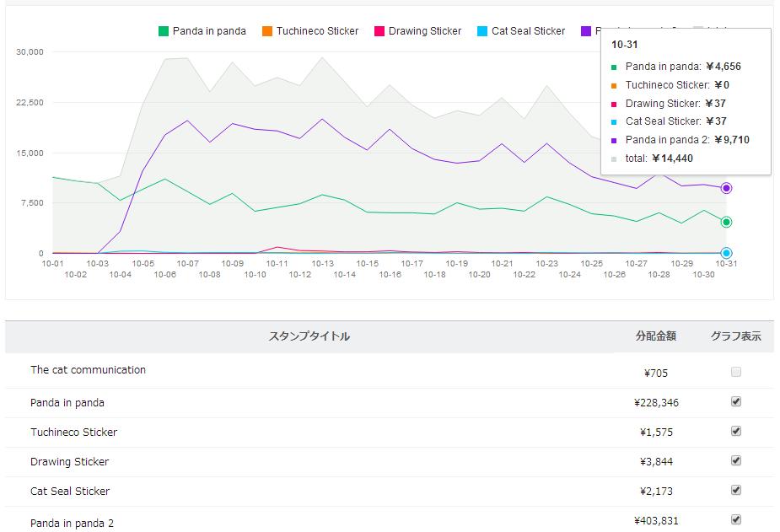Click the blue Cat Seal Sticker legend swatch
Screen dimensions: 780x532
481,31
